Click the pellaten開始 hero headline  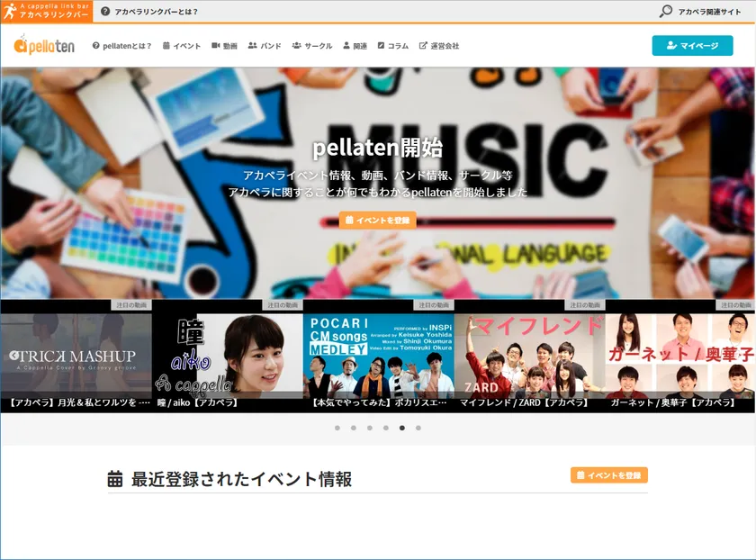(377, 148)
